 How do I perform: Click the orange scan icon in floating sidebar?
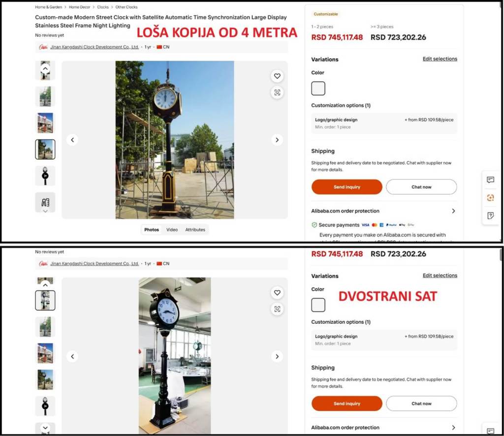tap(490, 198)
